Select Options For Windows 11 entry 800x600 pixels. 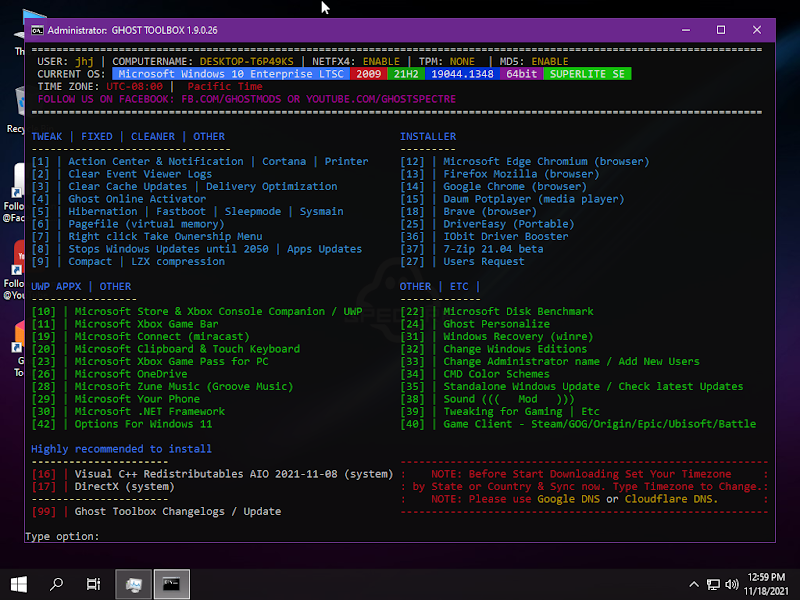click(143, 424)
